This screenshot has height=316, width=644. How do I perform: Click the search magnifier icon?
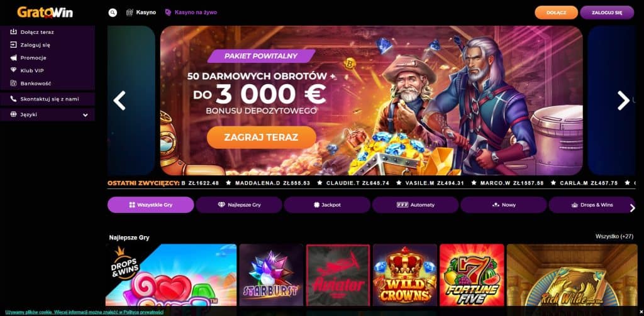point(113,13)
